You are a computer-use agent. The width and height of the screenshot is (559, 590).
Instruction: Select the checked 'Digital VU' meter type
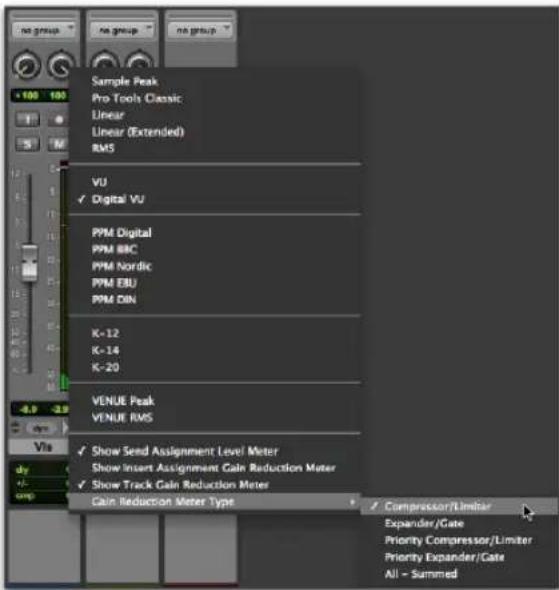[x=118, y=199]
